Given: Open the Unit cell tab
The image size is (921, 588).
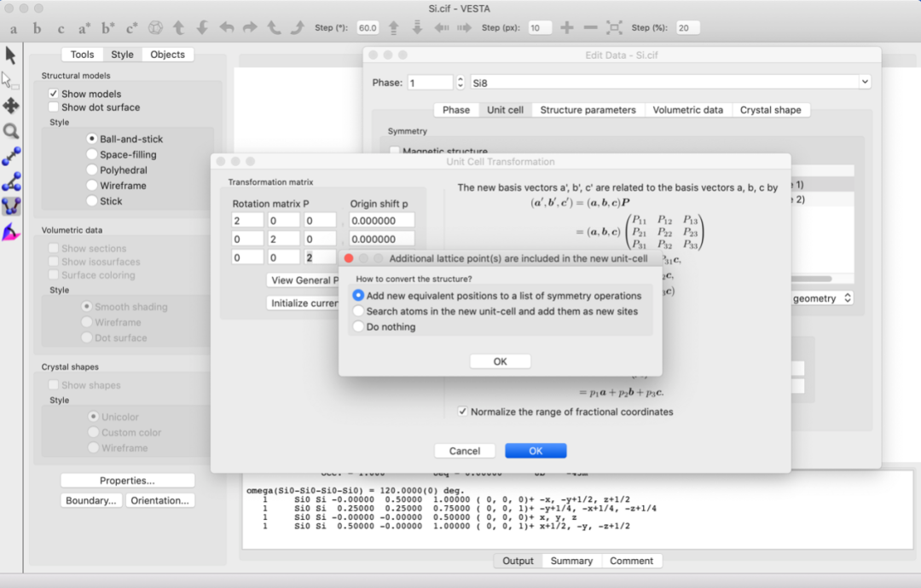Looking at the screenshot, I should [x=505, y=110].
